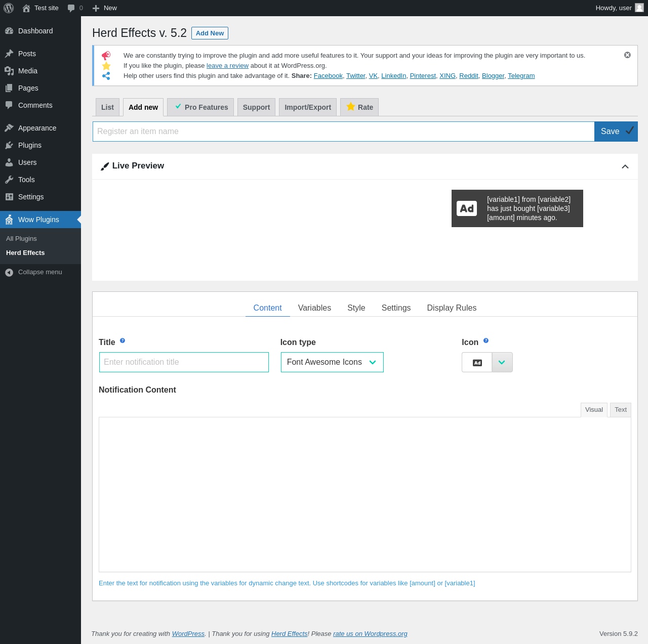The width and height of the screenshot is (648, 644).
Task: Click the Blogger share link
Action: coord(493,76)
